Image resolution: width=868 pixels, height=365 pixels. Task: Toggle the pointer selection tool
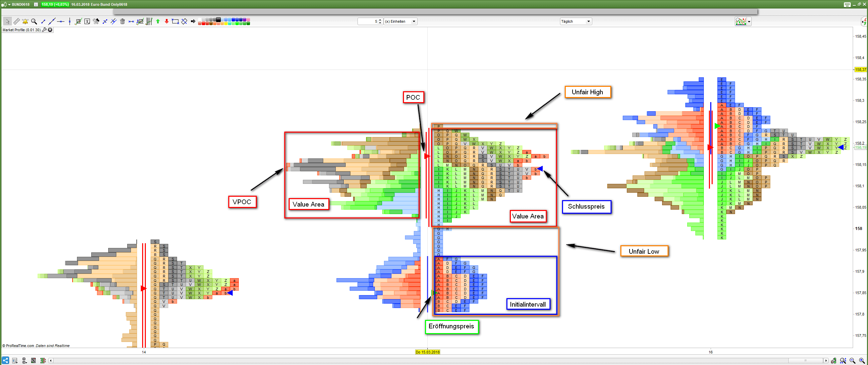click(7, 21)
